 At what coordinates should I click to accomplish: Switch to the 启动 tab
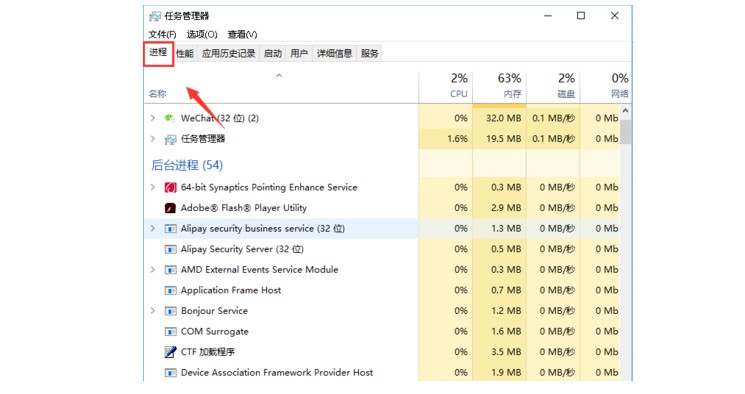point(273,54)
